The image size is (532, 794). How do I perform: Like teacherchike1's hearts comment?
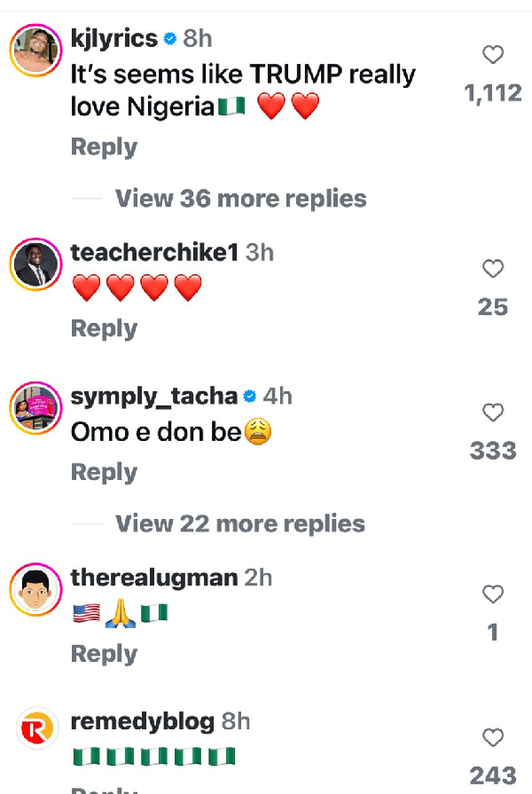click(x=493, y=269)
